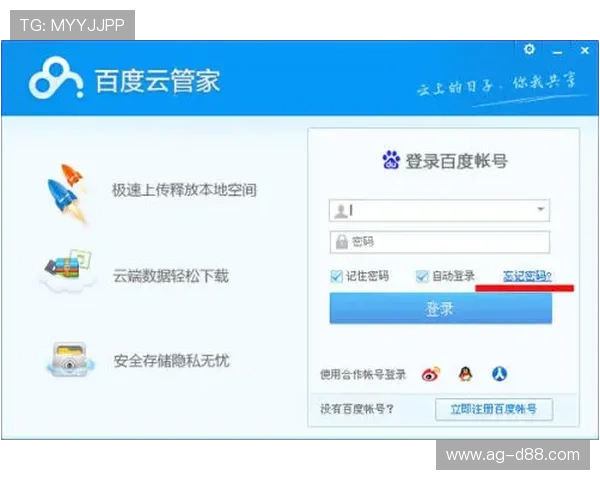Log in with Weibo account icon

[431, 374]
